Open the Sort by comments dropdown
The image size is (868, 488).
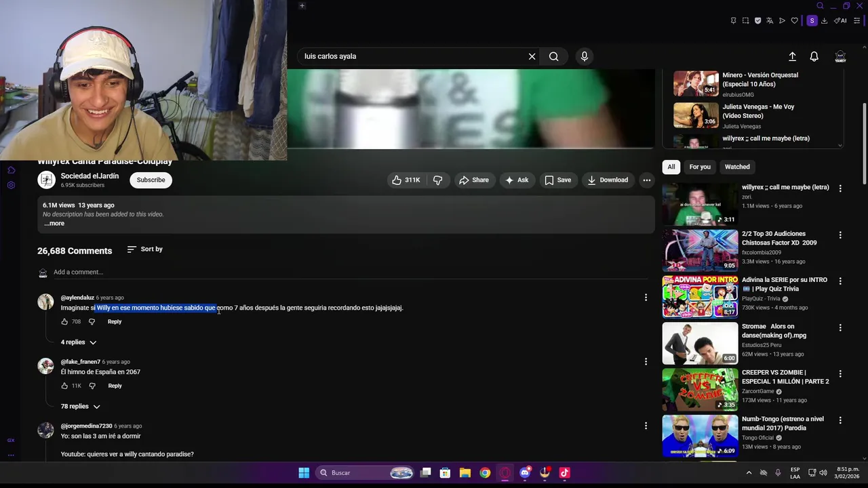click(144, 249)
